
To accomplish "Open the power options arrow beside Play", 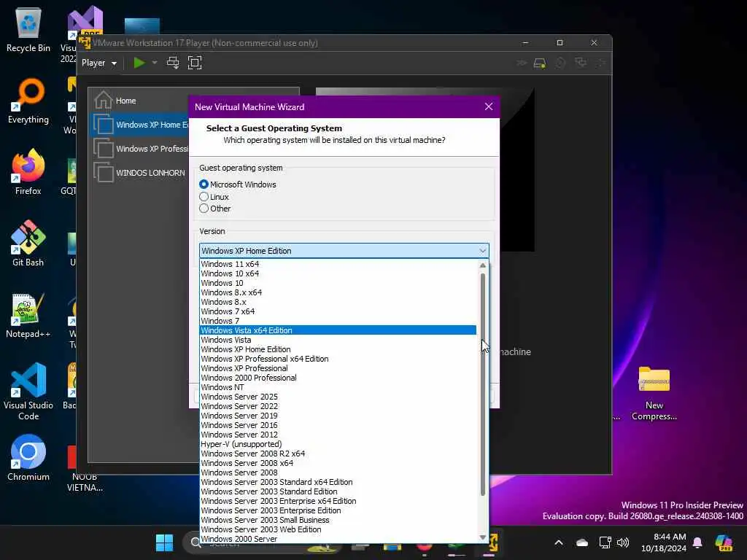I will click(155, 63).
